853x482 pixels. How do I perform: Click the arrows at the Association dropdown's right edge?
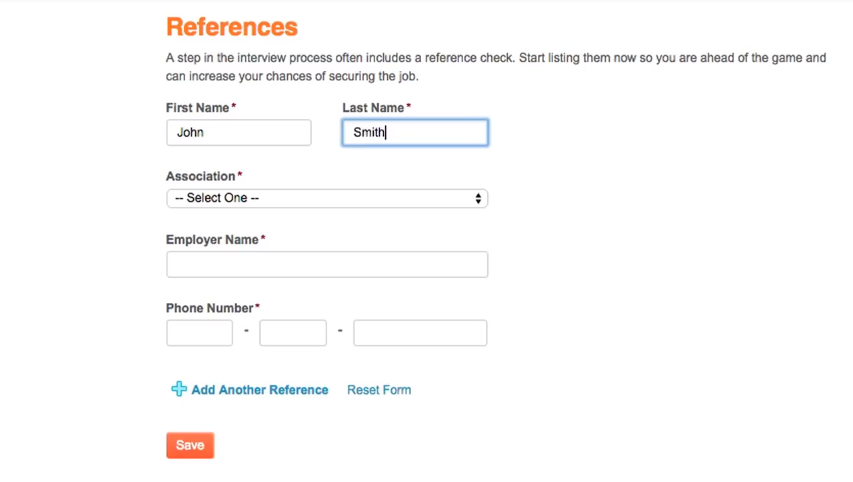click(478, 198)
